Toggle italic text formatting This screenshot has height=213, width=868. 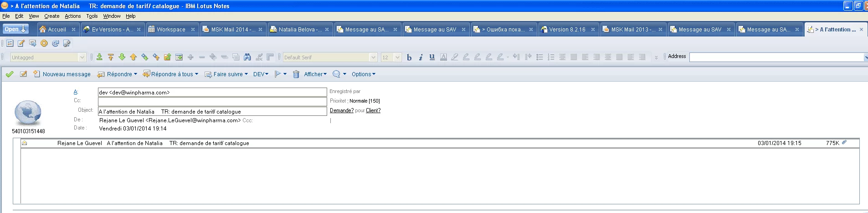(x=421, y=57)
